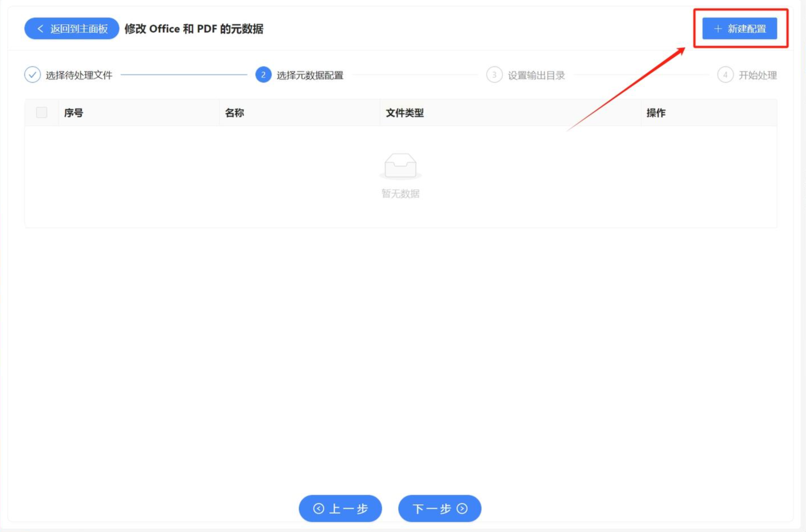Open the 开始处理 step label

coord(757,75)
